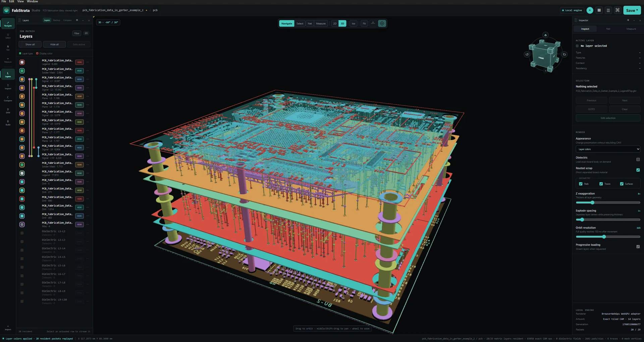Click the target recenter icon in viewport toolbar
The image size is (644, 342).
coord(382,23)
